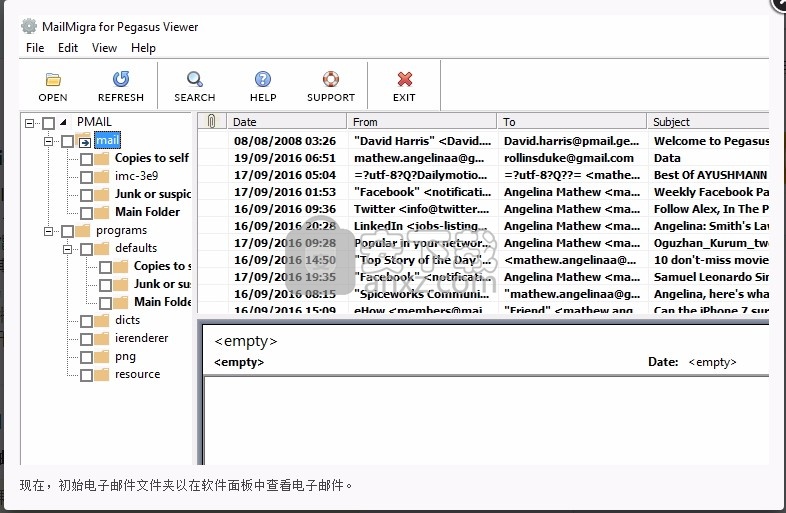Check the png folder checkbox
The image size is (786, 513).
click(x=86, y=357)
